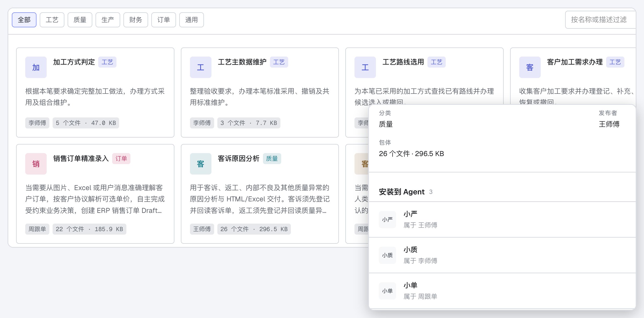Click the 销售订单精准录入 description text
Viewport: 644px width, 318px height.
pyautogui.click(x=95, y=199)
